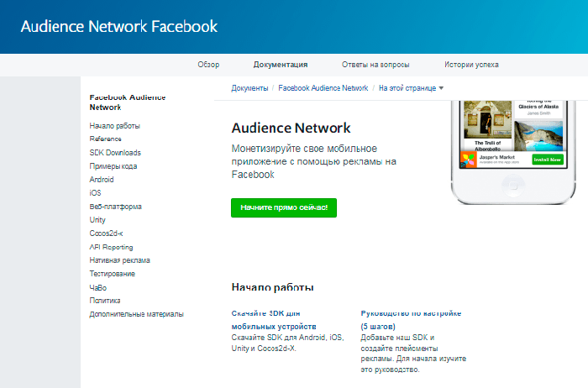Image resolution: width=588 pixels, height=388 pixels.
Task: Open API Reporting in sidebar
Action: tap(112, 247)
